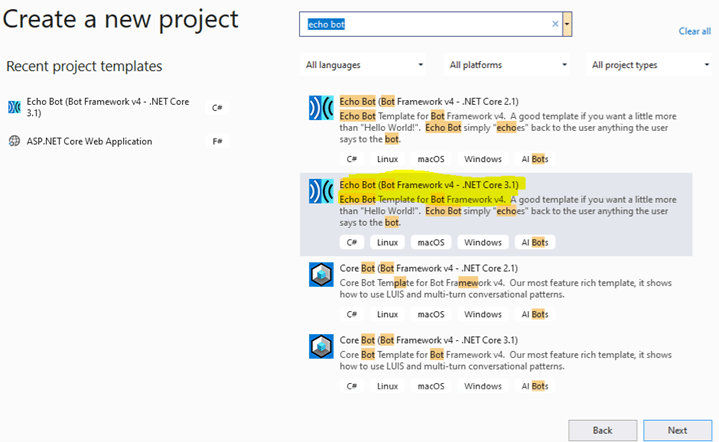Click the Clear all link
The image size is (719, 442).
coord(695,31)
